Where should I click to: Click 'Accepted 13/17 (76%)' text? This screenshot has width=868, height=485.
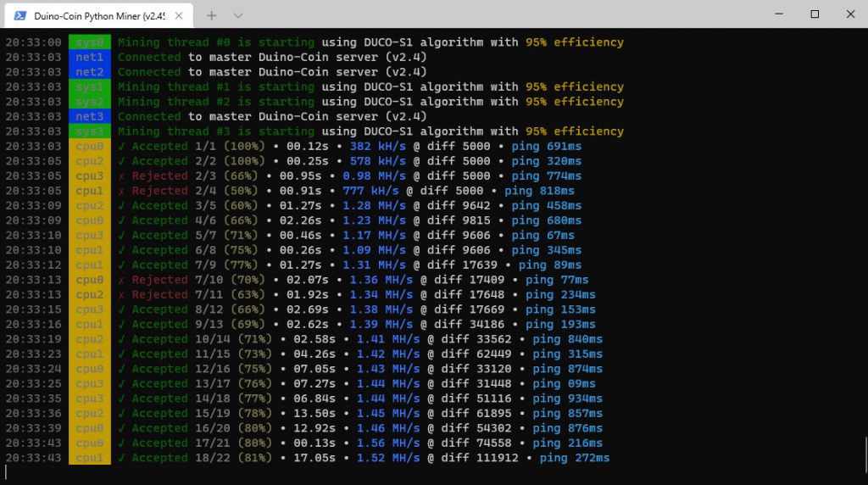(202, 384)
